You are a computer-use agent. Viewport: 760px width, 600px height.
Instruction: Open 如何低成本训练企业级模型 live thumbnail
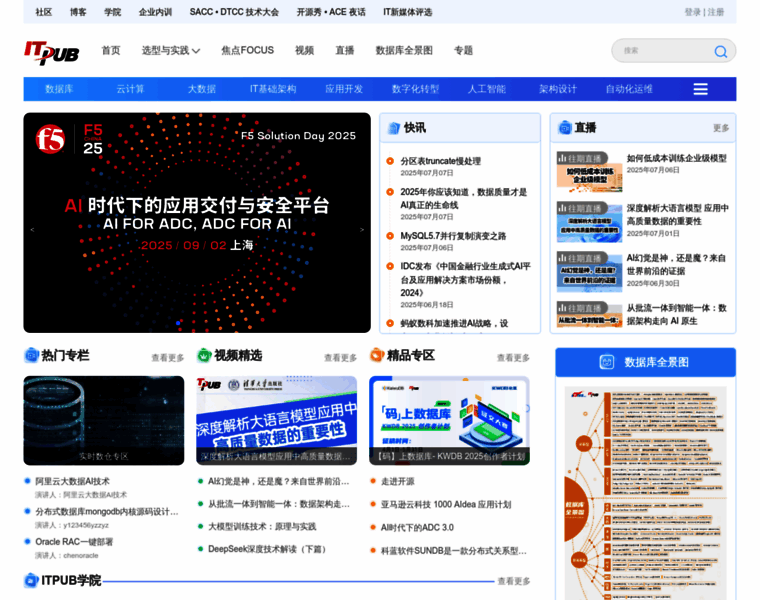click(589, 172)
